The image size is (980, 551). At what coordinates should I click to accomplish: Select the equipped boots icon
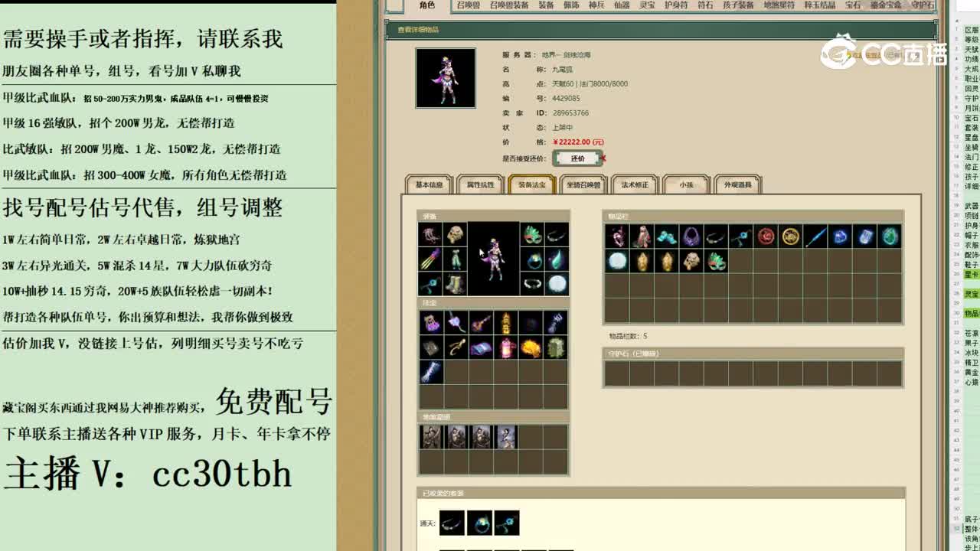click(456, 284)
